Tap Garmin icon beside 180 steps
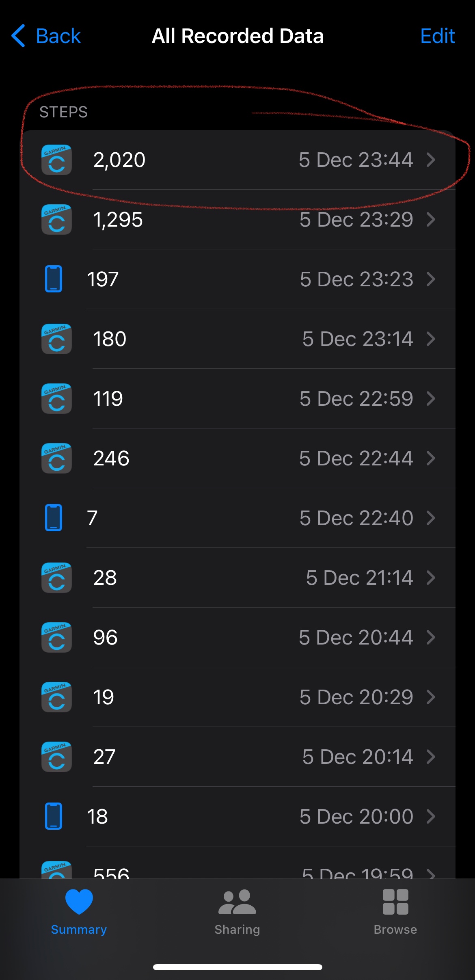 tap(56, 339)
